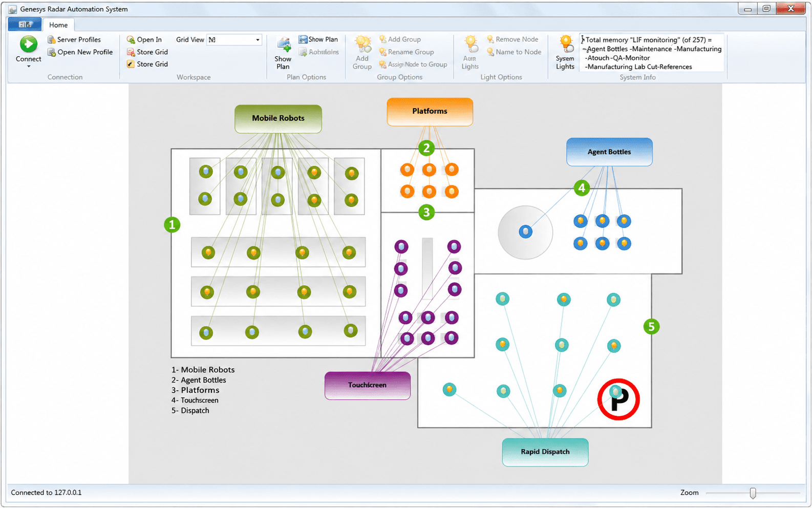Click the green Connect arrow icon

click(x=28, y=44)
